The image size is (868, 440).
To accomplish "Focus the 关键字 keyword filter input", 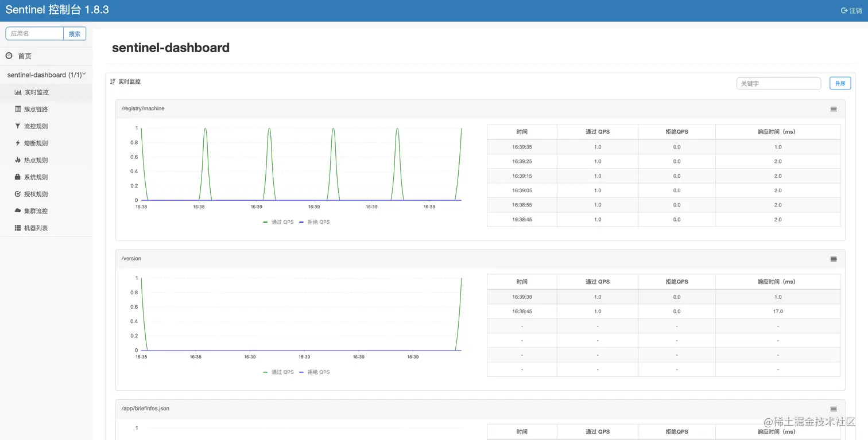I will (778, 83).
